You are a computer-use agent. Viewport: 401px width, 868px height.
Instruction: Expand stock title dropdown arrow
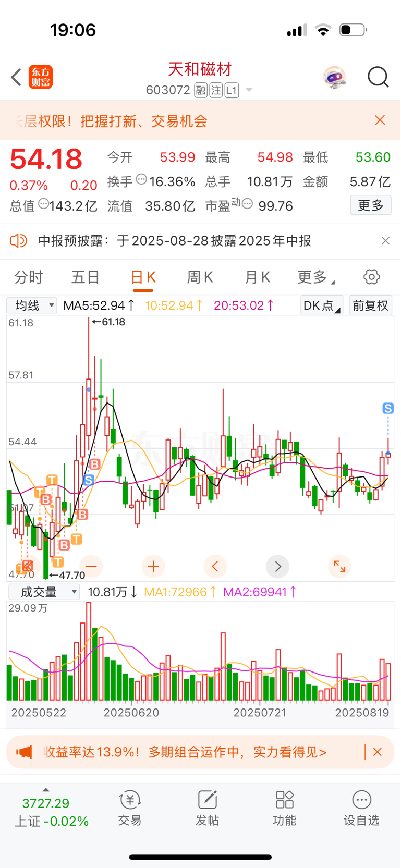pyautogui.click(x=249, y=90)
